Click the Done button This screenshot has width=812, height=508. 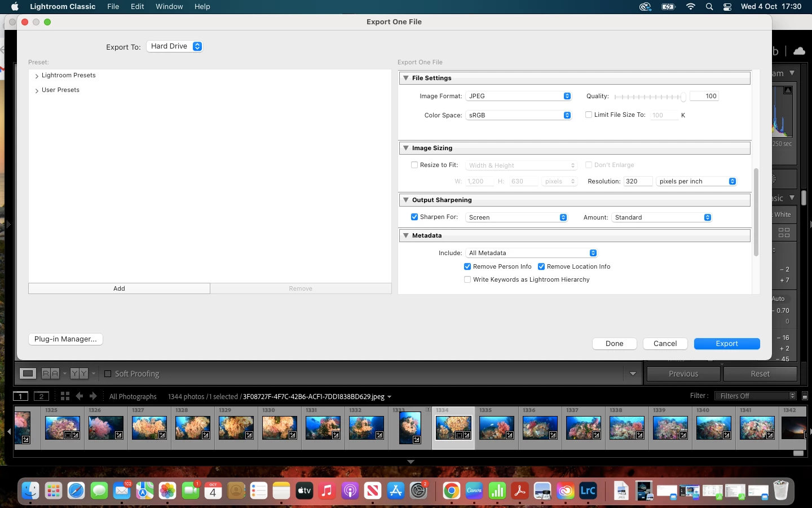coord(615,344)
